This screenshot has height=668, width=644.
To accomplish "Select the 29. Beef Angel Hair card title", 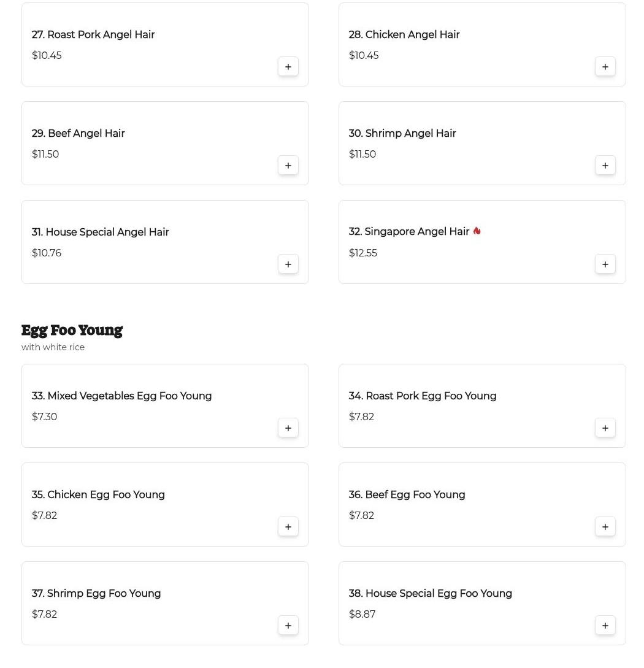I will (78, 134).
